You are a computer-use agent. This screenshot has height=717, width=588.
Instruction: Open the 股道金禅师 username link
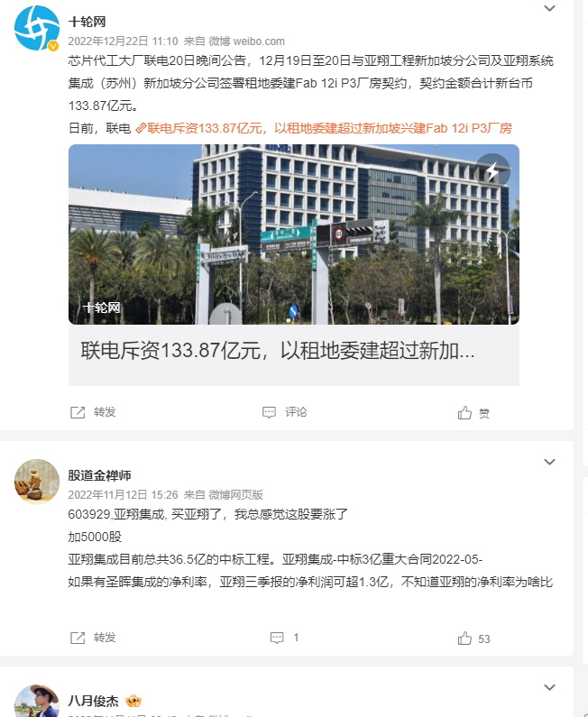(100, 475)
